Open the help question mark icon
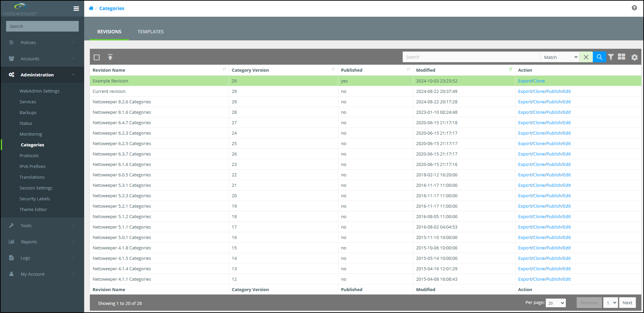Viewport: 644px width, 313px height. click(x=634, y=8)
